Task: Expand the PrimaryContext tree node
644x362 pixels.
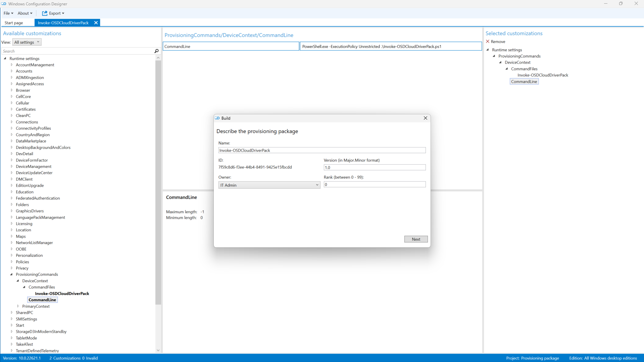Action: click(18, 306)
